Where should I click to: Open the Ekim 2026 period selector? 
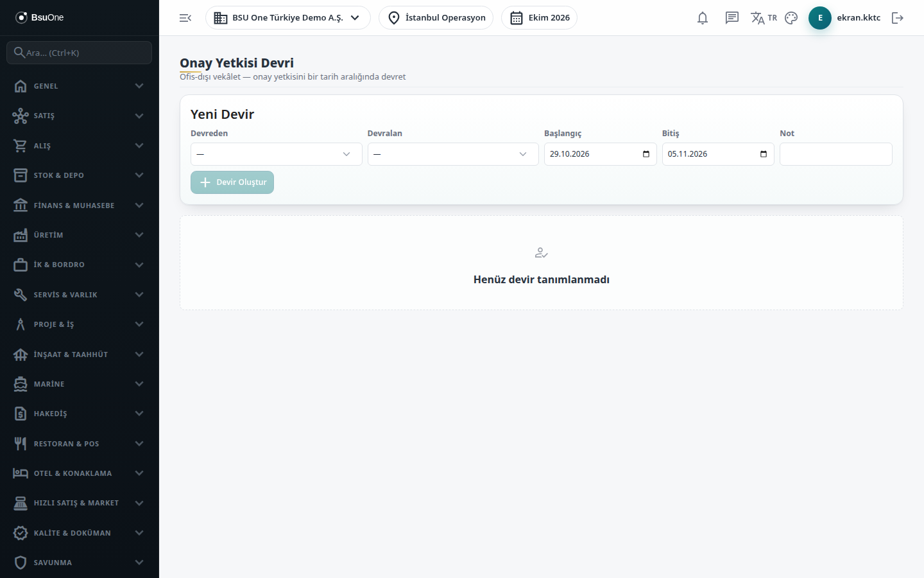[x=539, y=18]
